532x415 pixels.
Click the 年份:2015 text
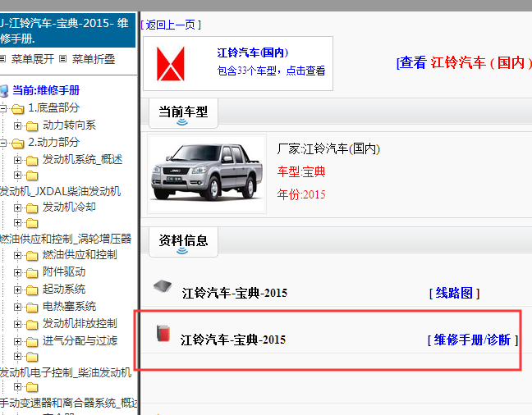click(x=301, y=194)
